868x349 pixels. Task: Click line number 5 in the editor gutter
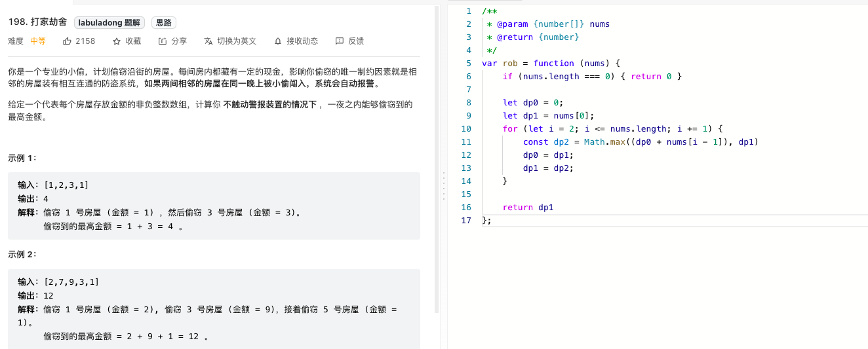click(x=468, y=64)
